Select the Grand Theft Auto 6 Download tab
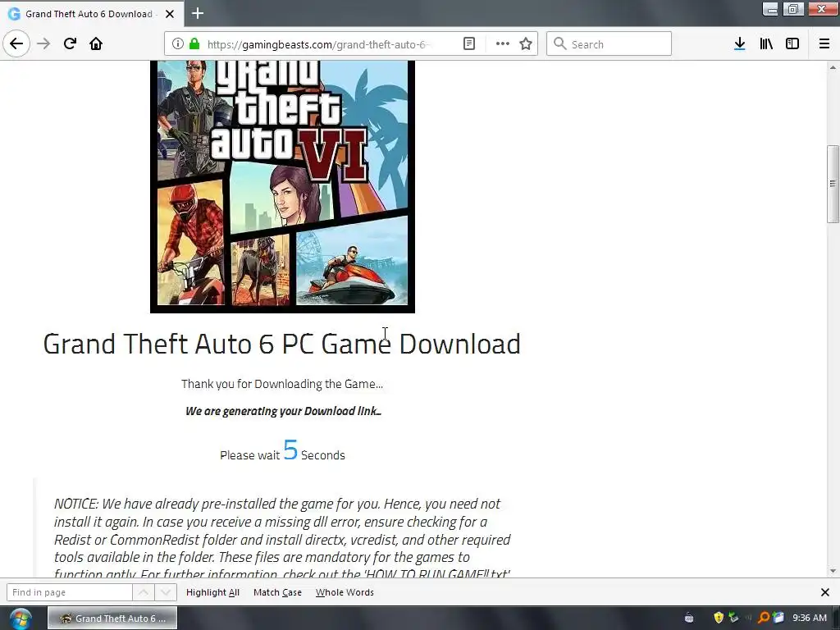This screenshot has height=630, width=840. click(89, 14)
